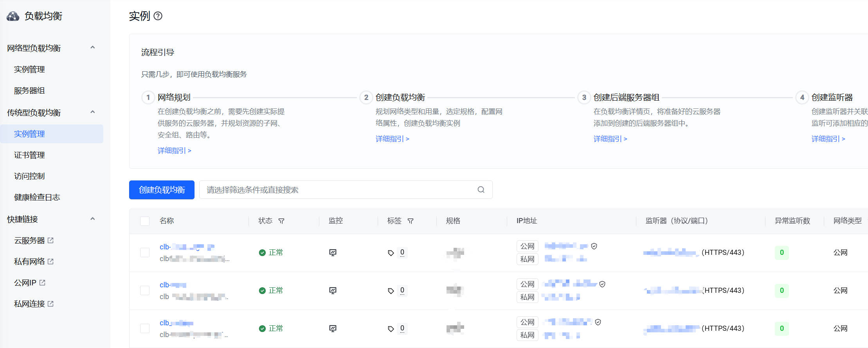The height and width of the screenshot is (348, 868).
Task: Click abnormal listener count badge in third row
Action: coord(782,328)
